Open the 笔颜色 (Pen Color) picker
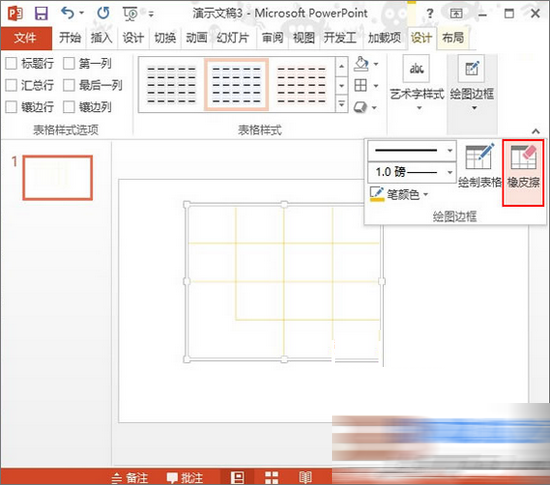 pyautogui.click(x=399, y=194)
